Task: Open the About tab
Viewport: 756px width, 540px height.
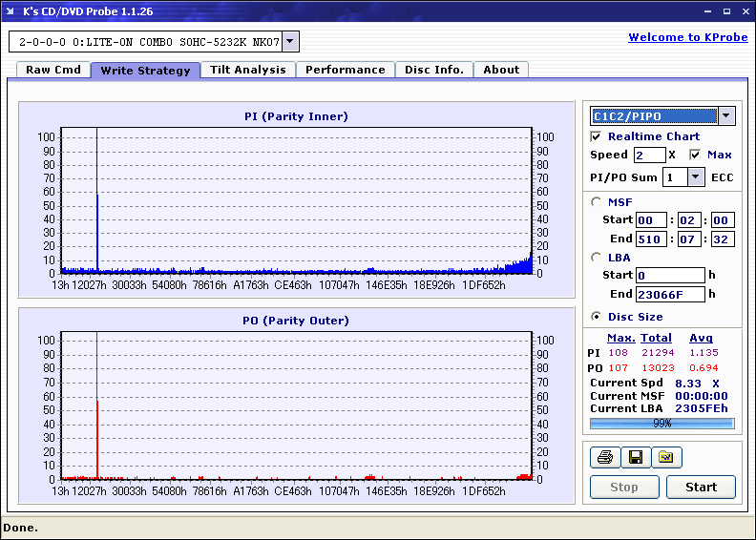Action: pyautogui.click(x=501, y=70)
